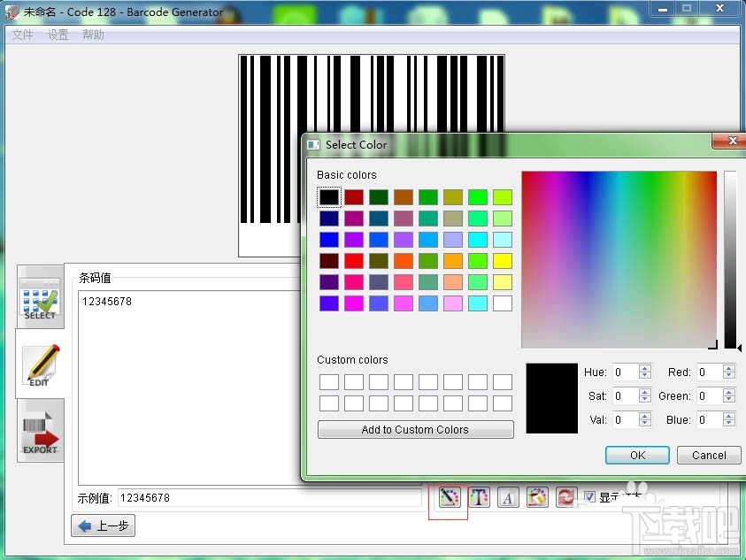Viewport: 746px width, 560px height.
Task: Increase the Blue value with up arrow
Action: pyautogui.click(x=729, y=416)
